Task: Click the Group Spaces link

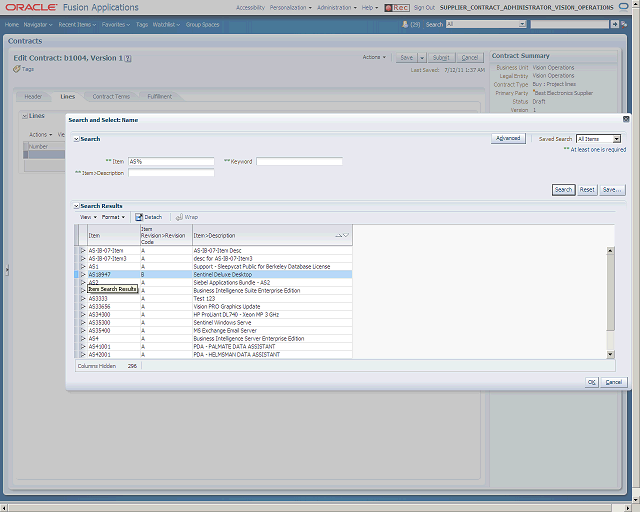Action: pyautogui.click(x=202, y=24)
